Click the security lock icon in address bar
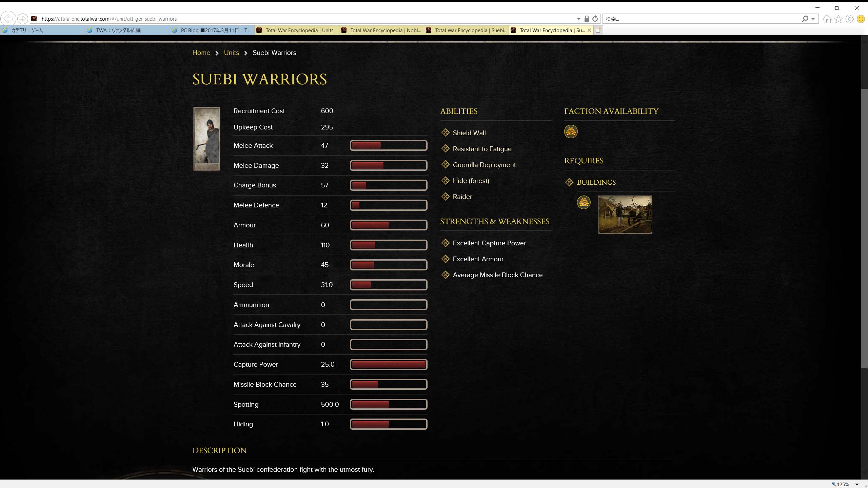 pos(587,19)
